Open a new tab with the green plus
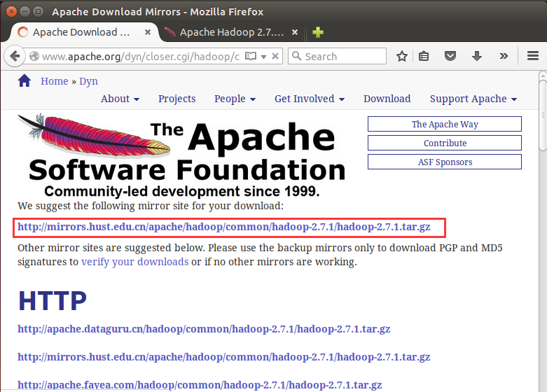Screen dimensions: 547x392 [x=318, y=32]
